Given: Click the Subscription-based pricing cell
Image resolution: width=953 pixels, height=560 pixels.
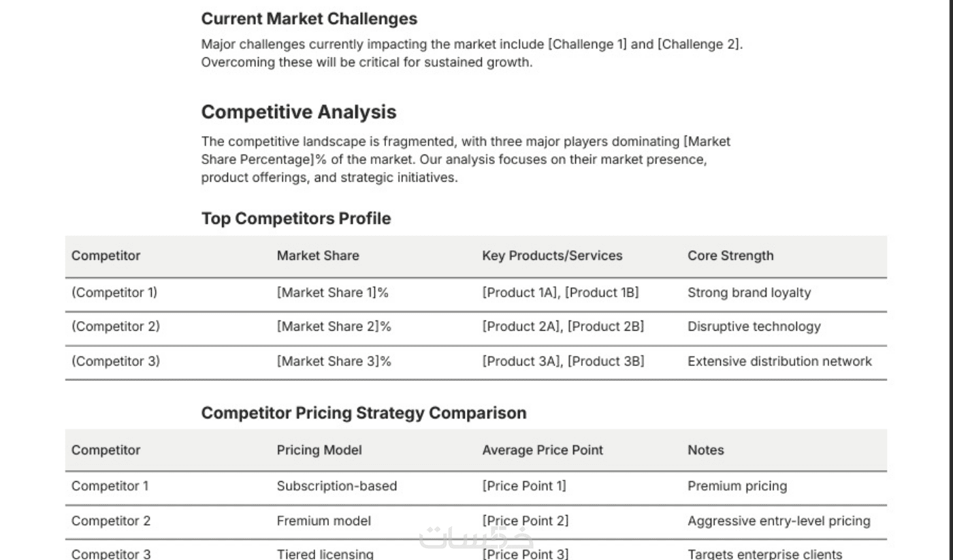Looking at the screenshot, I should coord(336,486).
